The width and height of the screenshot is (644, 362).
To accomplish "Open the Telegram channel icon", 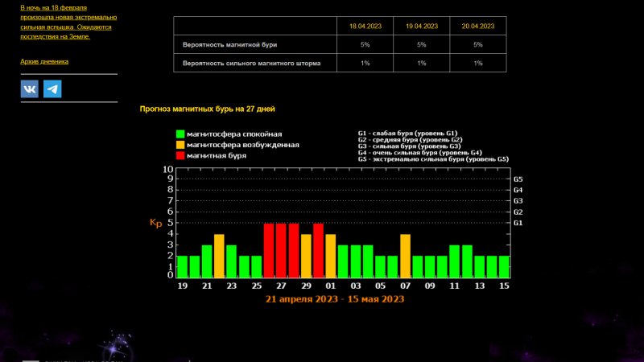I will (x=52, y=89).
